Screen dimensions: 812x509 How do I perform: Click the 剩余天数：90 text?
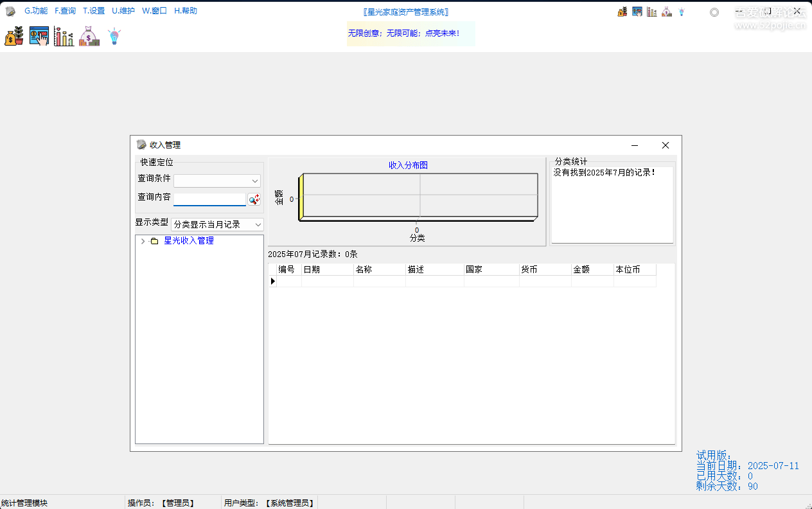click(x=727, y=487)
